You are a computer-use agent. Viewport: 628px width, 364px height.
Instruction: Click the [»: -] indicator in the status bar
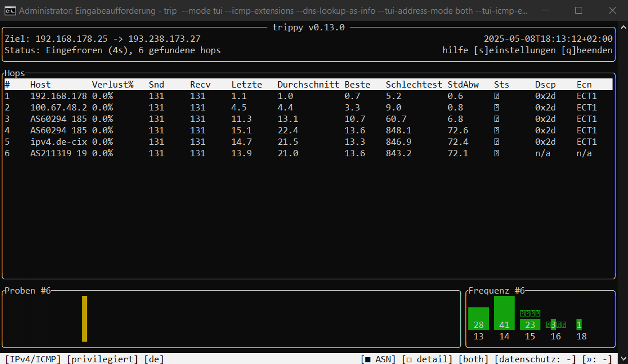[x=597, y=359]
